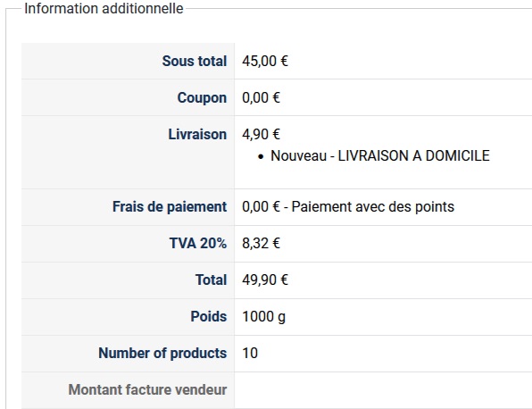Select the product count 10

(x=250, y=353)
